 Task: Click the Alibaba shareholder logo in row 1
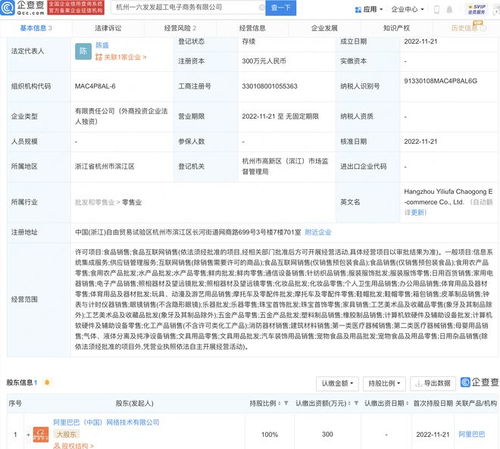tap(41, 434)
